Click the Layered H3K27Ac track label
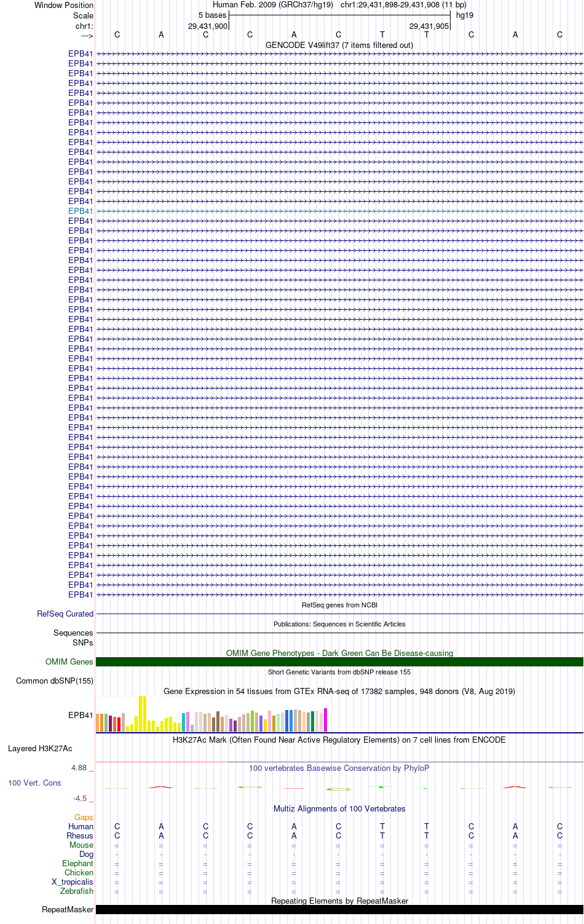Image resolution: width=584 pixels, height=924 pixels. (40, 748)
